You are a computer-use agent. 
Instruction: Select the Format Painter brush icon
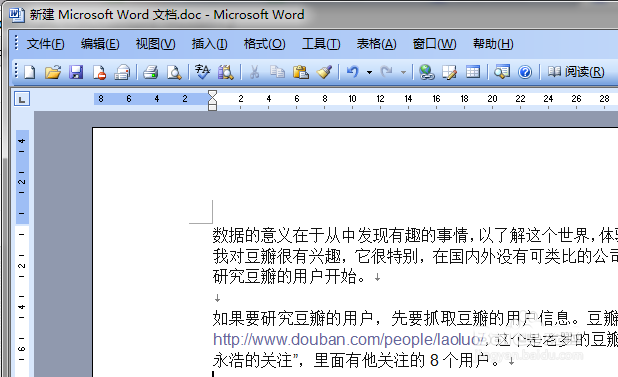pyautogui.click(x=324, y=72)
